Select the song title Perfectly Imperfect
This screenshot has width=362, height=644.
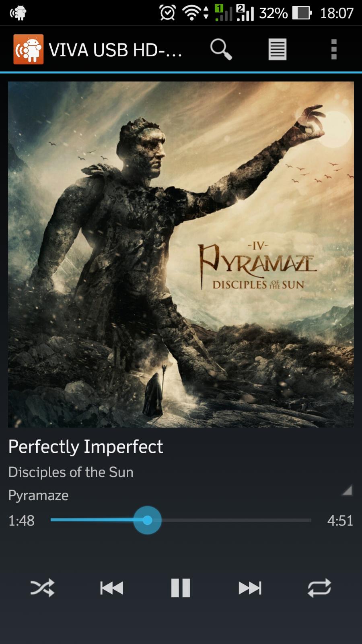click(x=86, y=447)
